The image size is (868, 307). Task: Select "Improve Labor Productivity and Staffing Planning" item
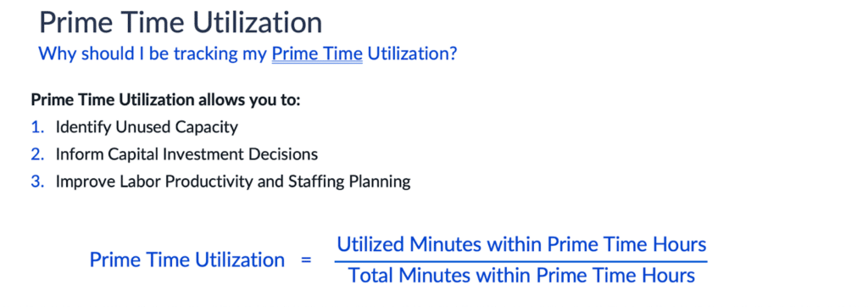click(x=233, y=181)
